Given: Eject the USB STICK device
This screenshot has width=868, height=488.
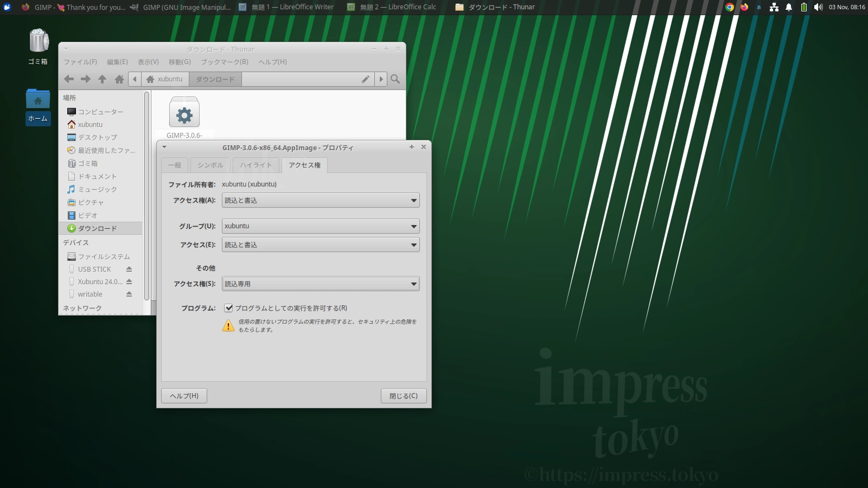Looking at the screenshot, I should coord(129,269).
